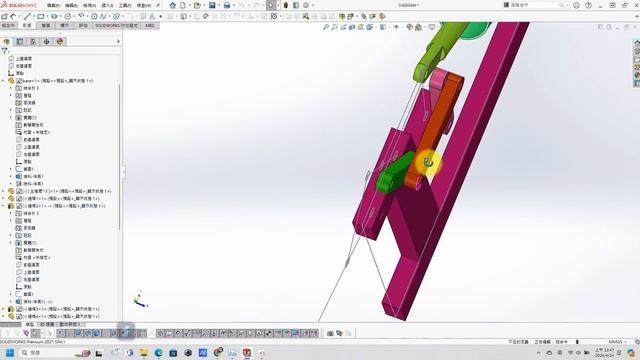Create a new document with New icon
The image size is (640, 360).
click(x=183, y=5)
